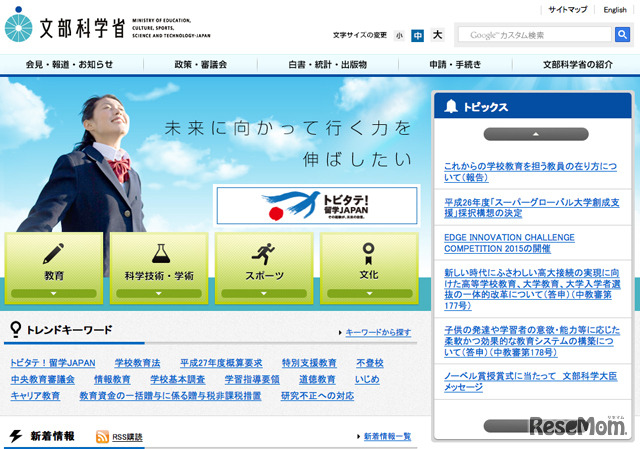Screen dimensions: 640x449
Task: Expand the 科学技術・学術 tile dropdown arrow
Action: tap(159, 293)
